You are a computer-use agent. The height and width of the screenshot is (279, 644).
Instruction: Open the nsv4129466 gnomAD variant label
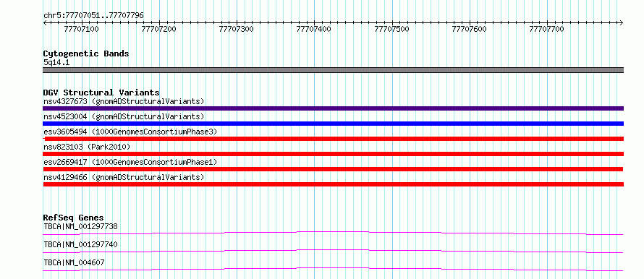coord(124,177)
